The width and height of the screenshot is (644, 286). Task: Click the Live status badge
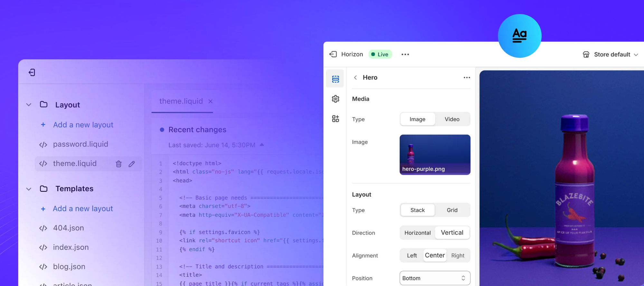[380, 54]
